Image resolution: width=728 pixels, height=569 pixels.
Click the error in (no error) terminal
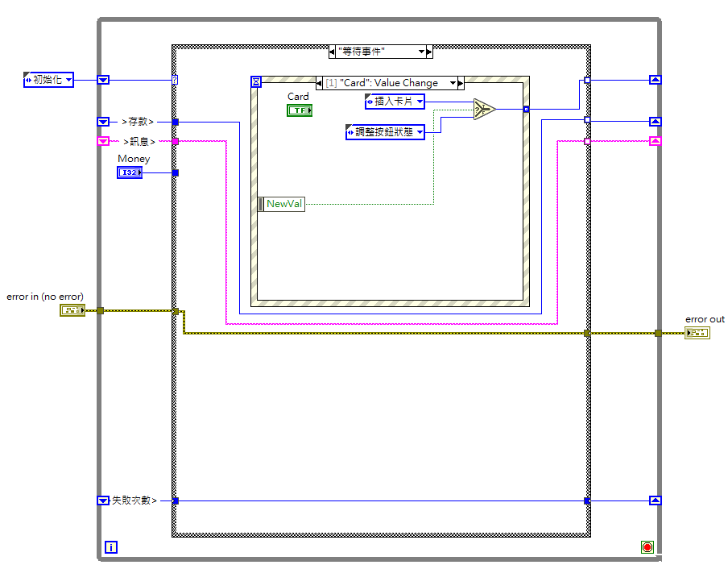pos(72,309)
